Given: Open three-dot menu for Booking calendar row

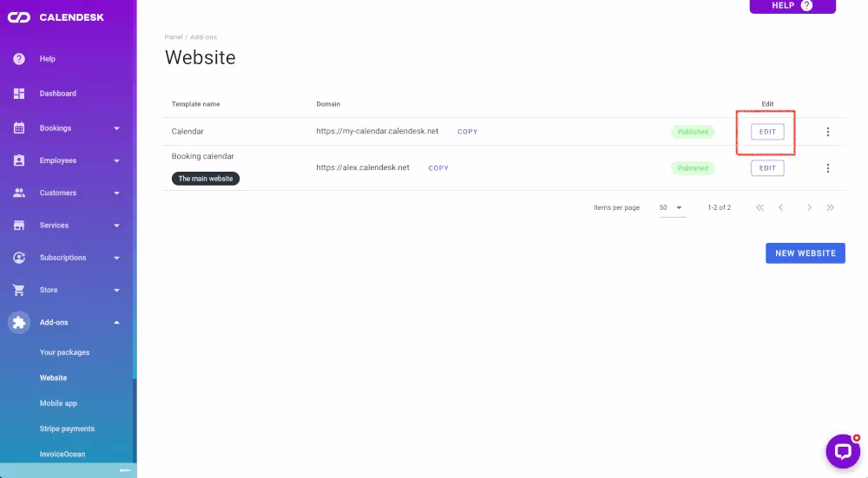Looking at the screenshot, I should click(x=827, y=168).
